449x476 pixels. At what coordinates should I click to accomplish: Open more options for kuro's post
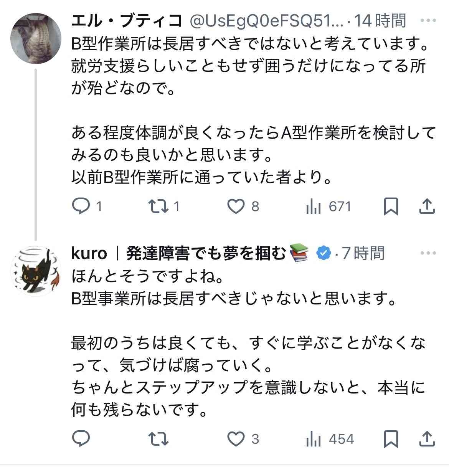coord(428,253)
